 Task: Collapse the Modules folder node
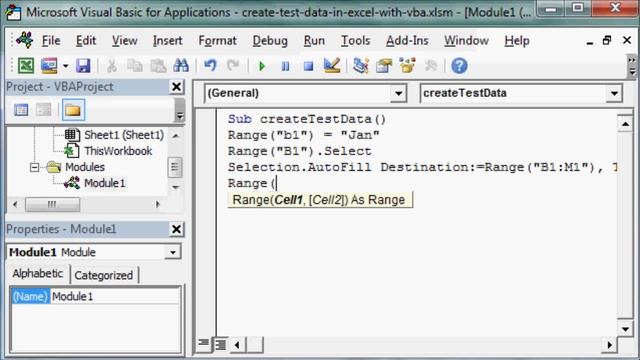[34, 167]
